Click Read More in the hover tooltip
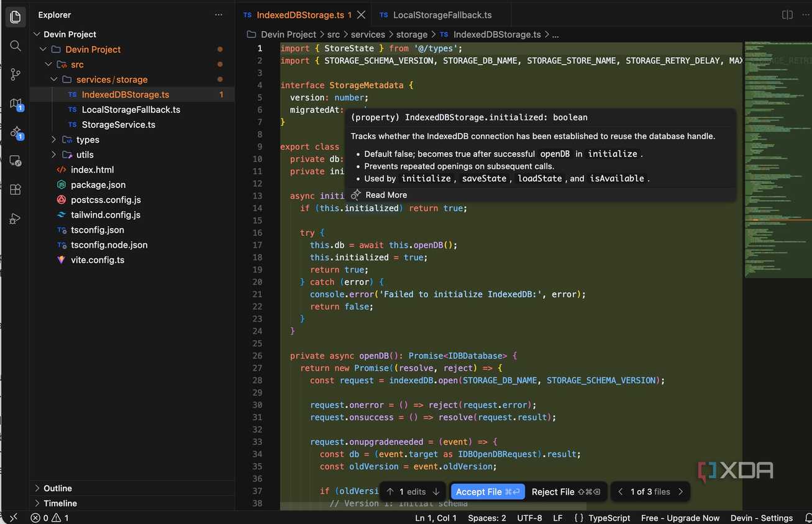 point(386,195)
